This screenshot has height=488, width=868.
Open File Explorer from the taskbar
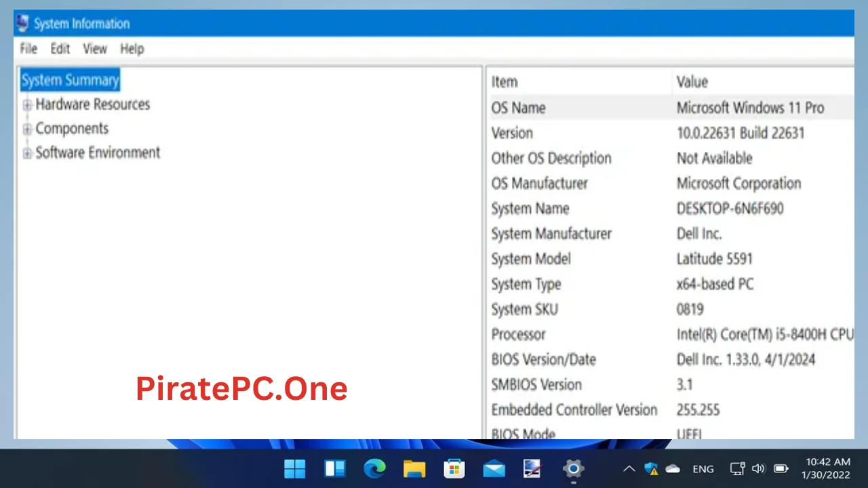[x=414, y=468]
